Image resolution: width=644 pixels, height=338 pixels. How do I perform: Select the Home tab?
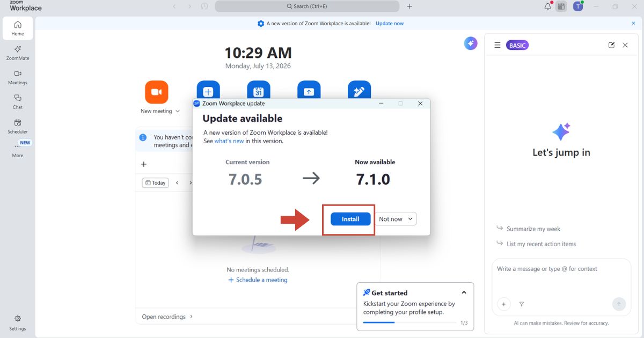pyautogui.click(x=18, y=28)
